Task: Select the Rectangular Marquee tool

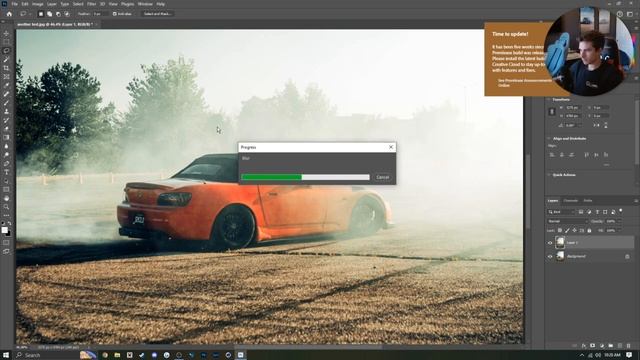Action: (x=6, y=42)
